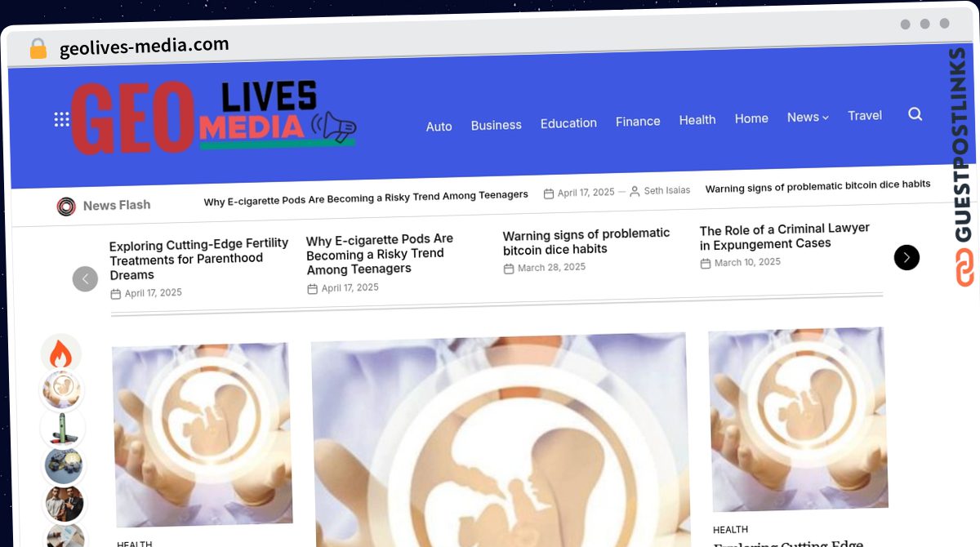Screen dimensions: 980x547
Task: Open the right fertility article image
Action: pyautogui.click(x=798, y=420)
